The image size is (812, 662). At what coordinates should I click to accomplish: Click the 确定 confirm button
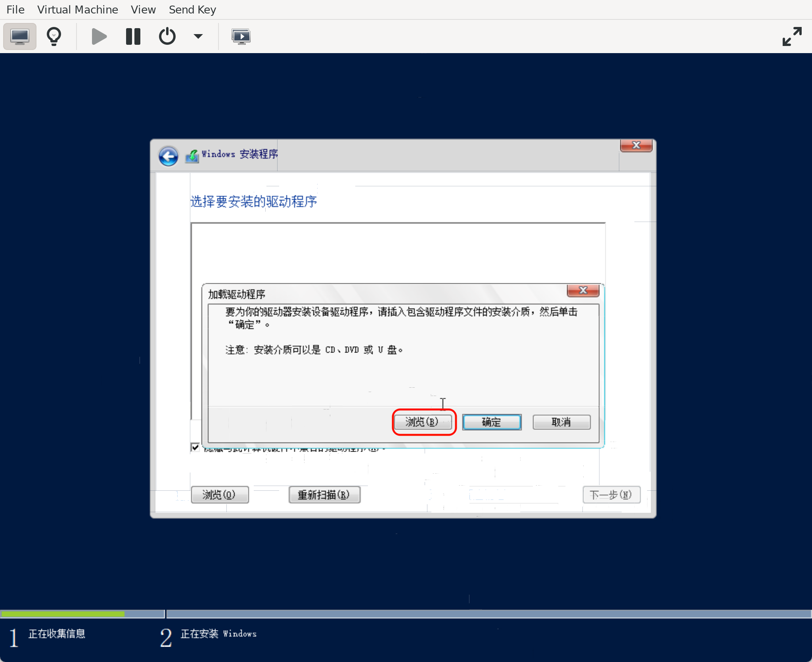coord(491,422)
